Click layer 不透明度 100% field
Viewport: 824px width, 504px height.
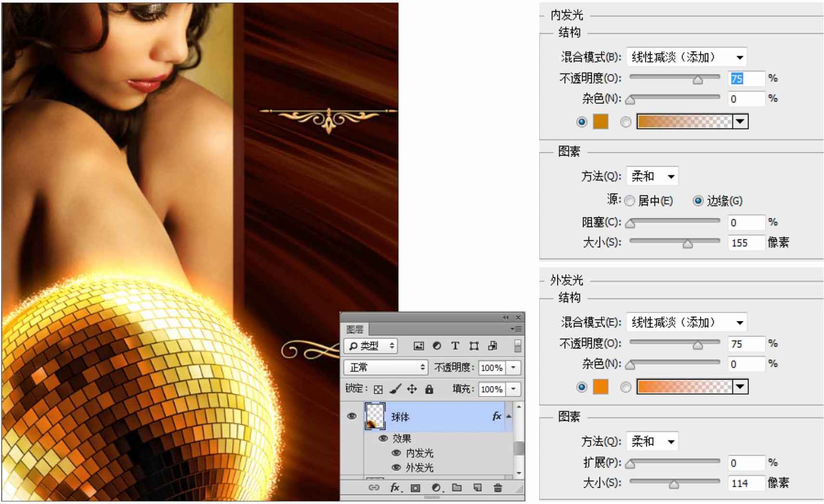click(x=492, y=368)
